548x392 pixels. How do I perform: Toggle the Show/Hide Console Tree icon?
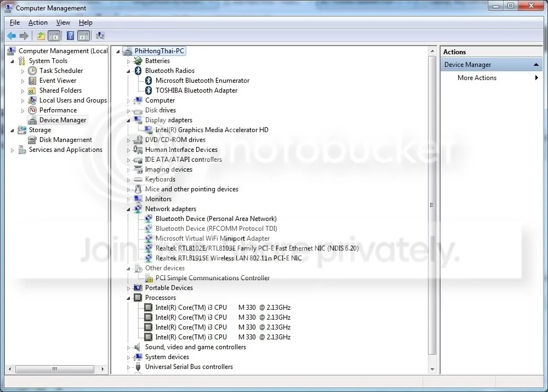coord(54,36)
